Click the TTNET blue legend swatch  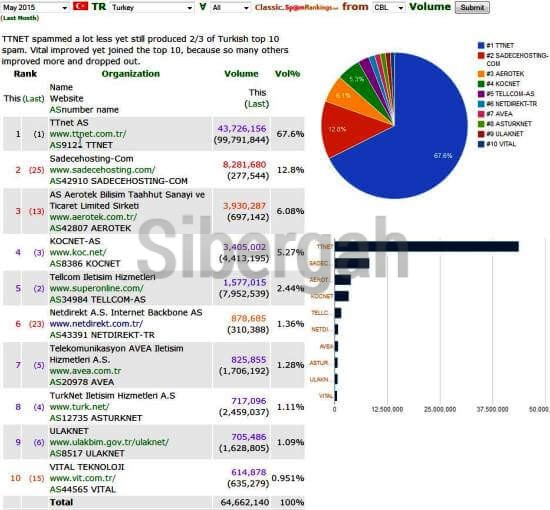pos(481,46)
